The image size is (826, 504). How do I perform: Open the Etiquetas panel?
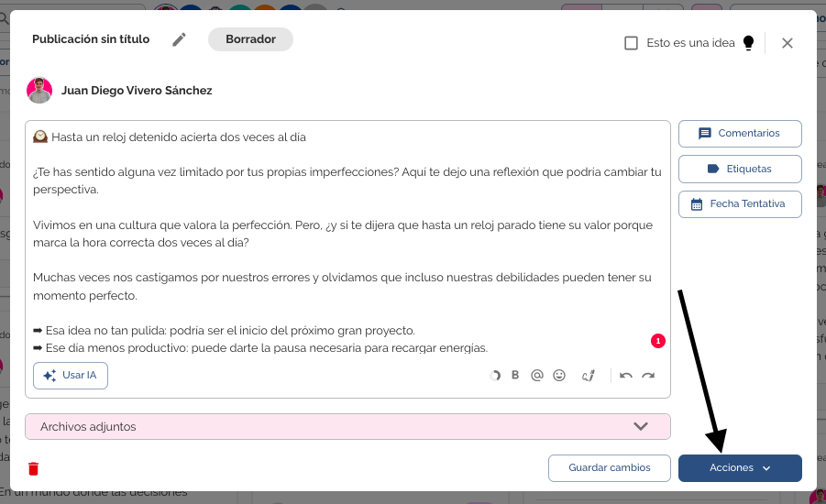(740, 169)
